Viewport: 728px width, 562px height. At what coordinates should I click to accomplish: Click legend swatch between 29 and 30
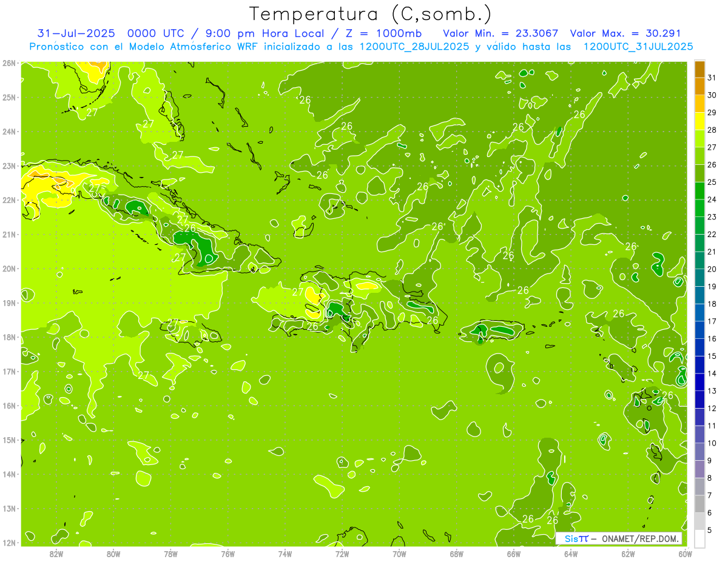click(700, 103)
